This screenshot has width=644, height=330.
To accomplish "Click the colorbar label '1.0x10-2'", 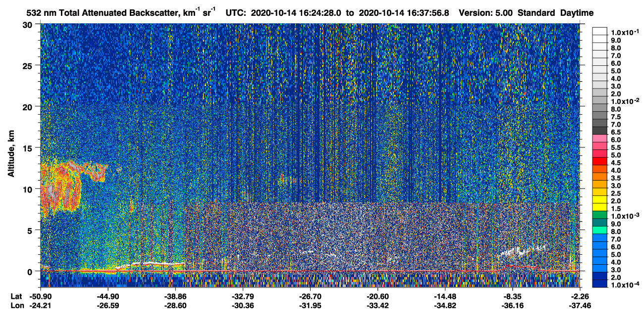I will [626, 101].
